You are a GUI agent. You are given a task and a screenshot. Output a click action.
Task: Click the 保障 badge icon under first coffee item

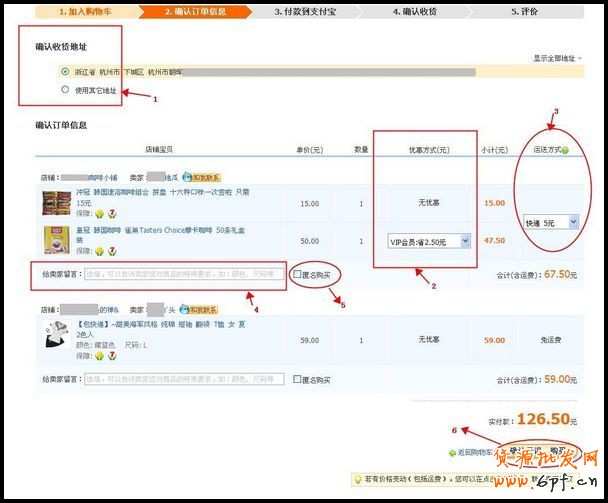[x=100, y=214]
